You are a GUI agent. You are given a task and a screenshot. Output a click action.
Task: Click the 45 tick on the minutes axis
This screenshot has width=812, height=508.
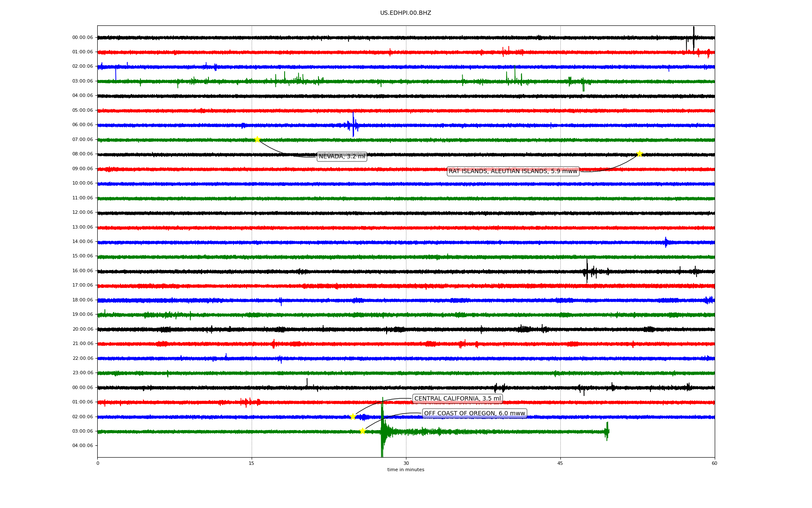coord(560,463)
